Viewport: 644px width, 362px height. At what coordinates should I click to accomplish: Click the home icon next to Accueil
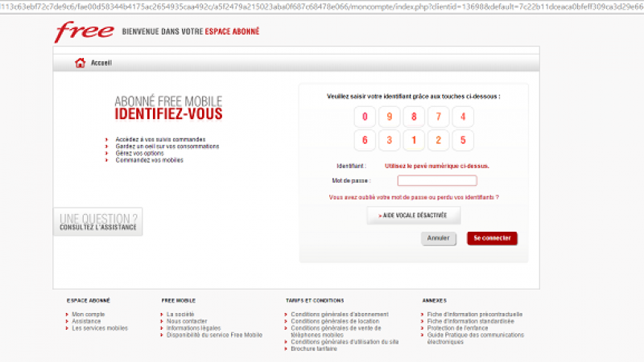click(80, 63)
